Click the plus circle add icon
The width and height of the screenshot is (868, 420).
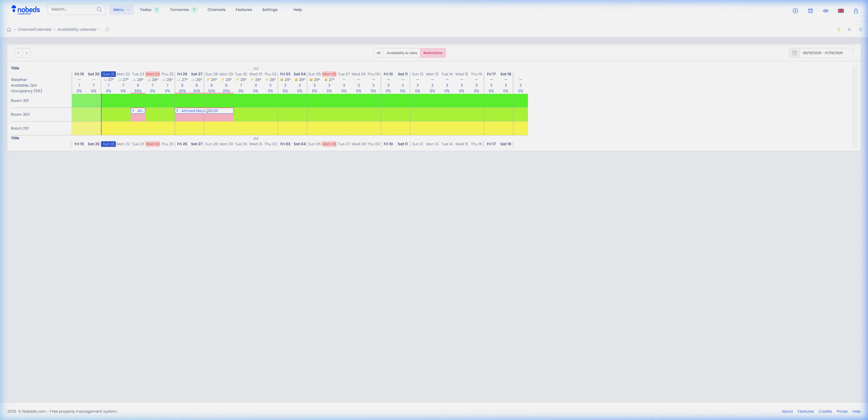[795, 11]
